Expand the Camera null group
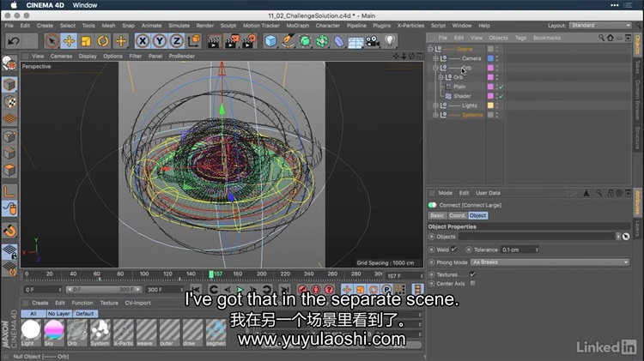Image resolution: width=644 pixels, height=361 pixels. [435, 58]
